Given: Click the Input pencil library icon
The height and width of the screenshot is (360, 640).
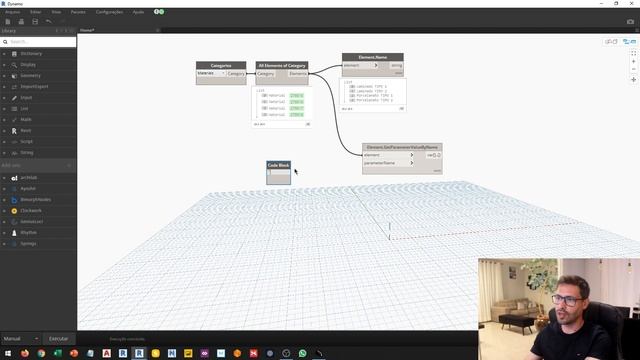Looking at the screenshot, I should [x=14, y=98].
